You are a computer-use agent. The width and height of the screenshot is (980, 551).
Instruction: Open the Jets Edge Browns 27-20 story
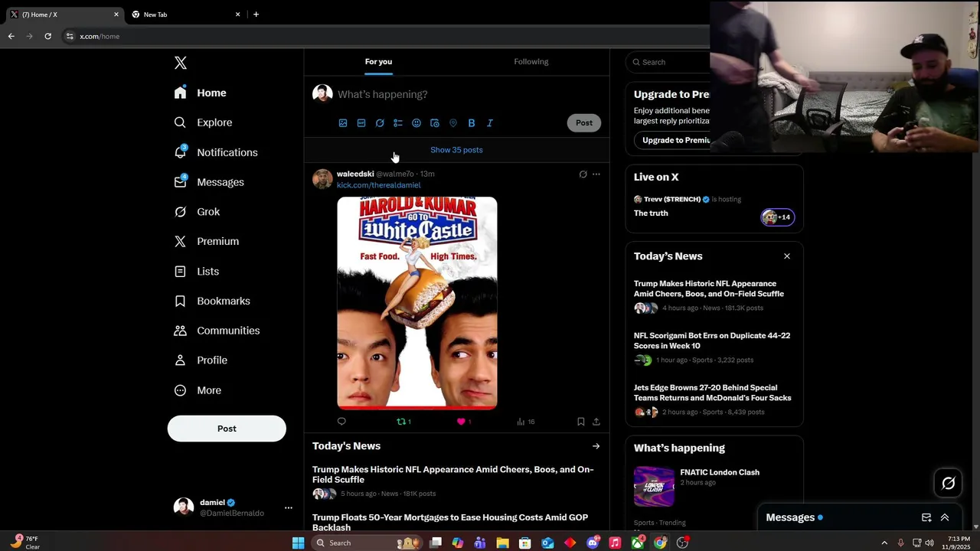click(x=714, y=400)
